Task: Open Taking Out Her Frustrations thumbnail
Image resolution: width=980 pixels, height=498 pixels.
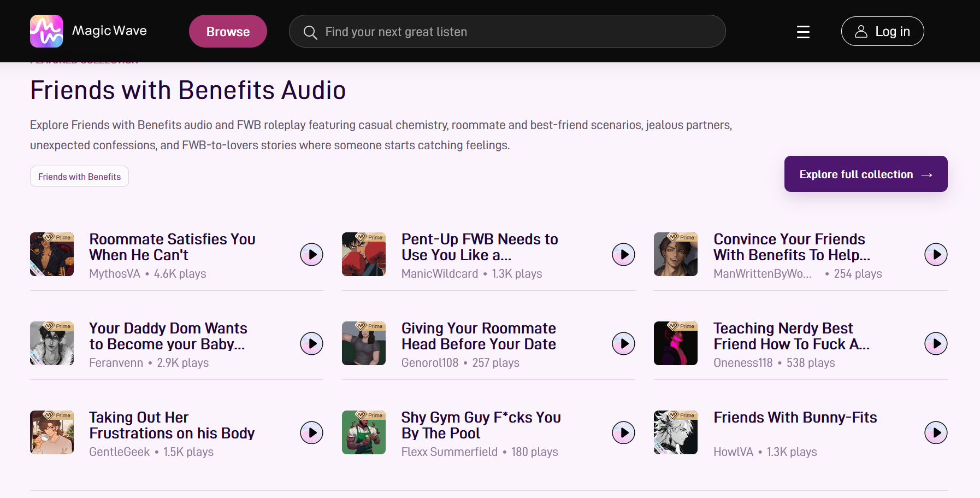Action: point(52,432)
